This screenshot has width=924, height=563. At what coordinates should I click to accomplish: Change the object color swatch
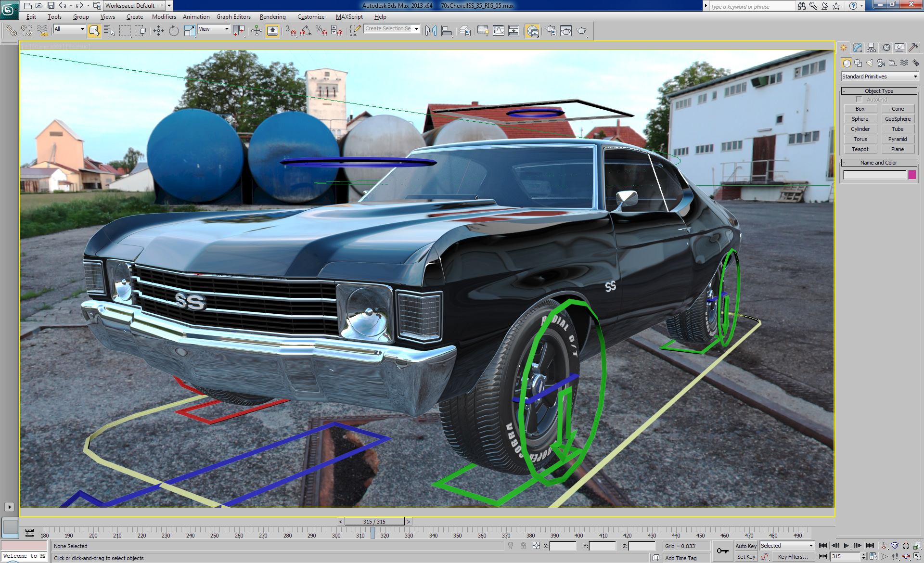tap(912, 175)
